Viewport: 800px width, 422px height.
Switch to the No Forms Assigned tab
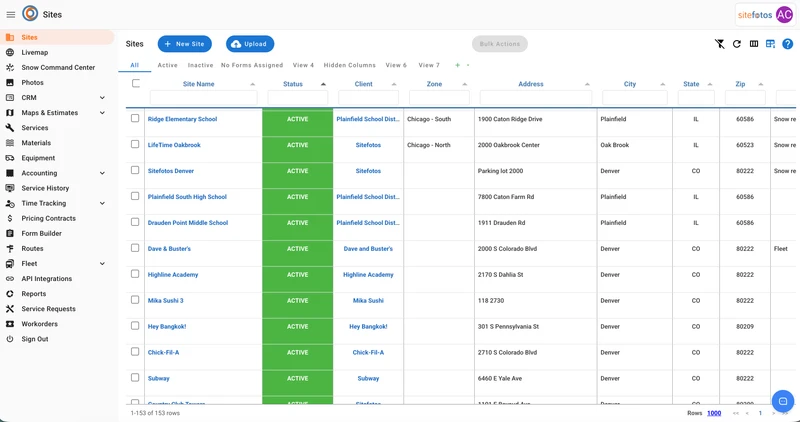click(x=252, y=65)
